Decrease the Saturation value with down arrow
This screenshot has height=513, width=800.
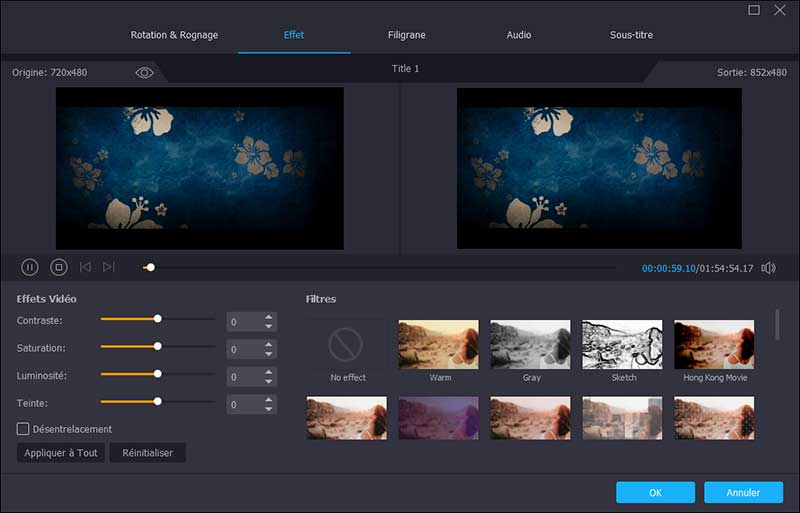(x=268, y=354)
